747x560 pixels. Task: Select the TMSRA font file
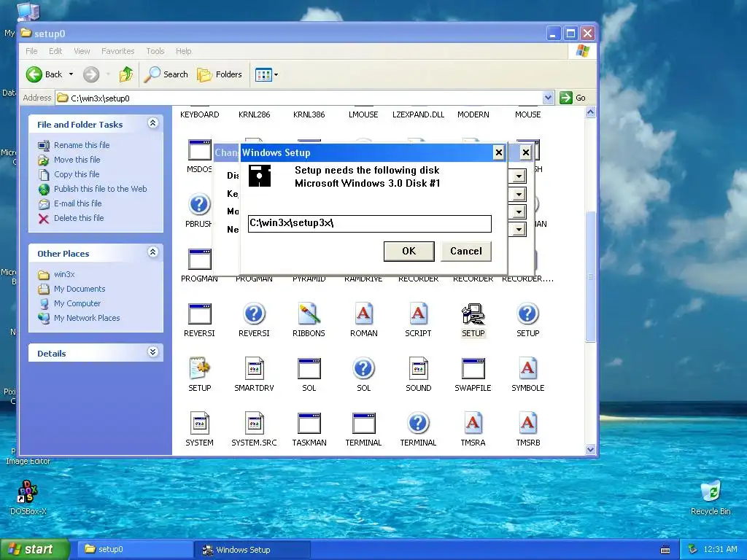(473, 424)
